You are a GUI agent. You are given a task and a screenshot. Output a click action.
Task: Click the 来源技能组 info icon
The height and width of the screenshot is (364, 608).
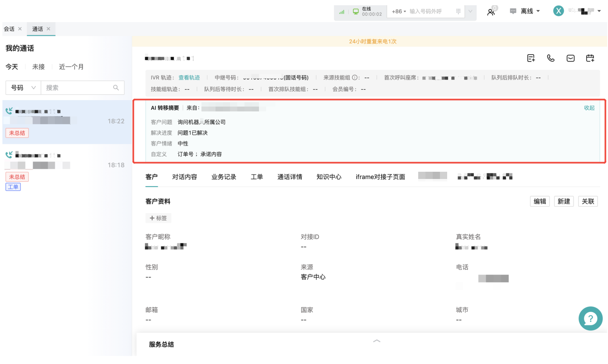(355, 78)
